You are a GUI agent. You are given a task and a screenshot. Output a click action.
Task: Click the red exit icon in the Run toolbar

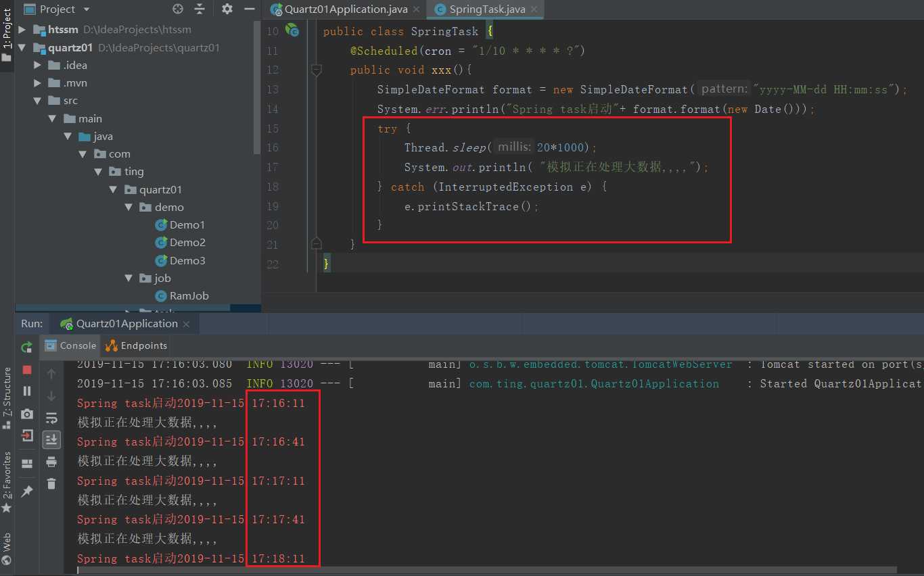point(27,435)
